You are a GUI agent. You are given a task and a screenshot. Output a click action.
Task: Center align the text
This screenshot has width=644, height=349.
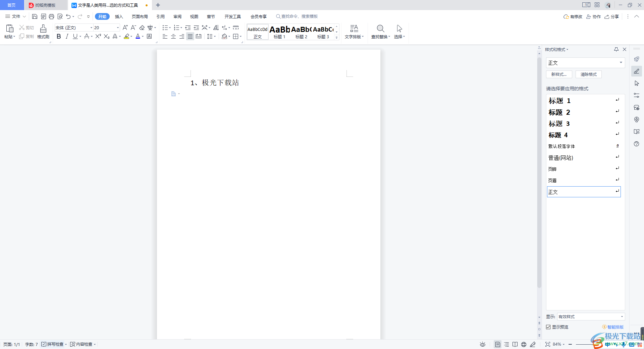click(173, 36)
